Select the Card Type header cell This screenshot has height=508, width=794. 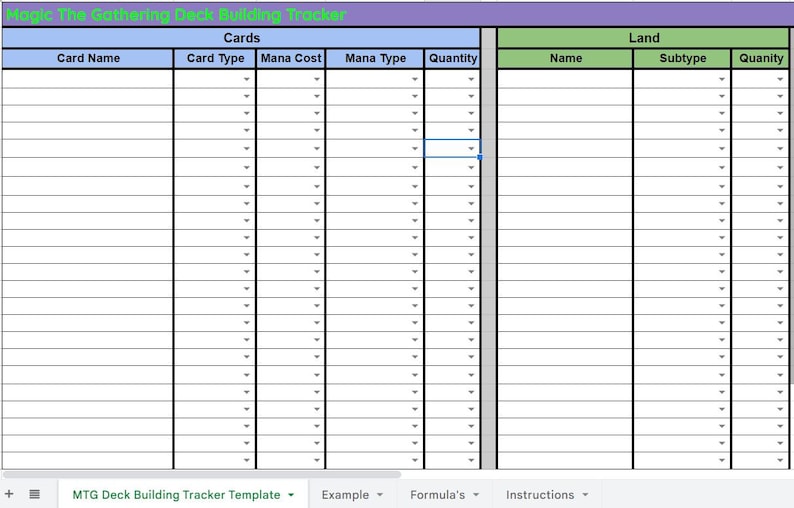pos(215,58)
